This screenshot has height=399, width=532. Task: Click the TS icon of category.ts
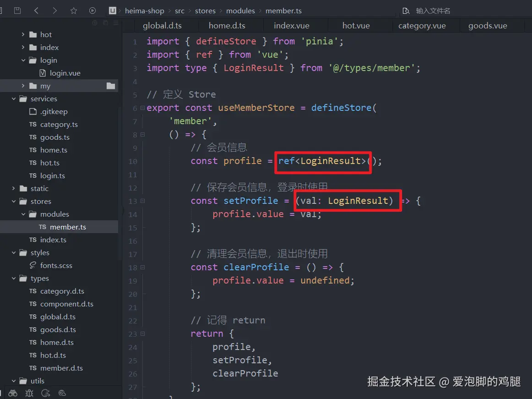[33, 124]
